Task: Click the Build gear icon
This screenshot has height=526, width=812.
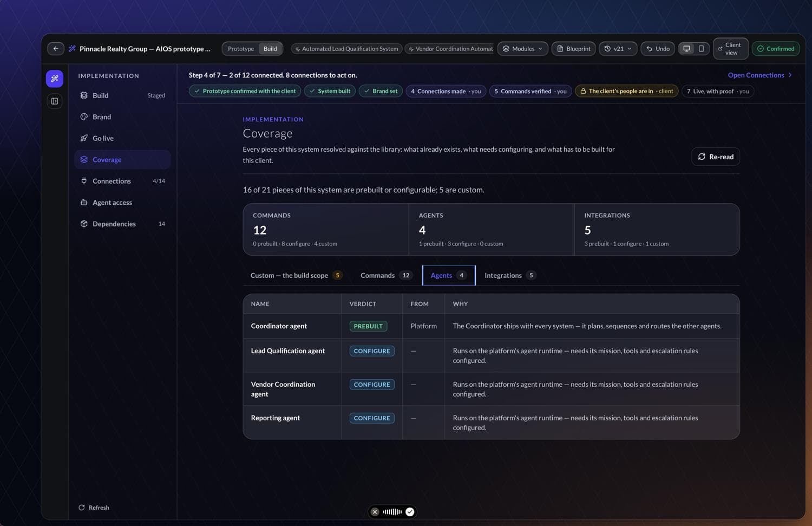Action: tap(84, 95)
